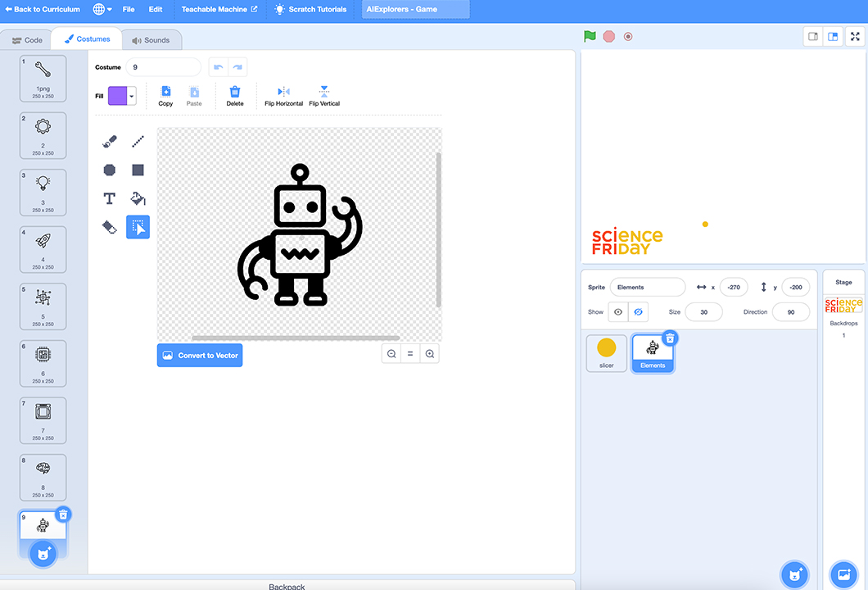Open the Edit menu
868x590 pixels.
pyautogui.click(x=155, y=9)
